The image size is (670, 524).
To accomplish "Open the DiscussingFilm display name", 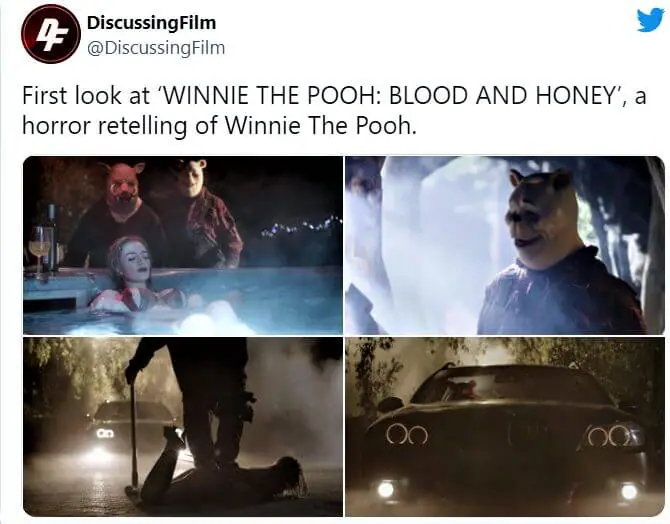I will click(151, 22).
